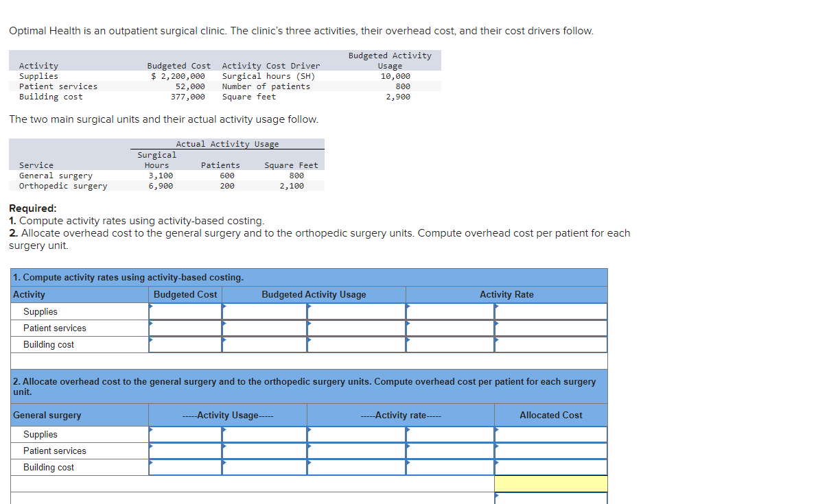Click last Activity Rate cell in part 1 Supplies row
The width and height of the screenshot is (829, 504).
click(551, 311)
